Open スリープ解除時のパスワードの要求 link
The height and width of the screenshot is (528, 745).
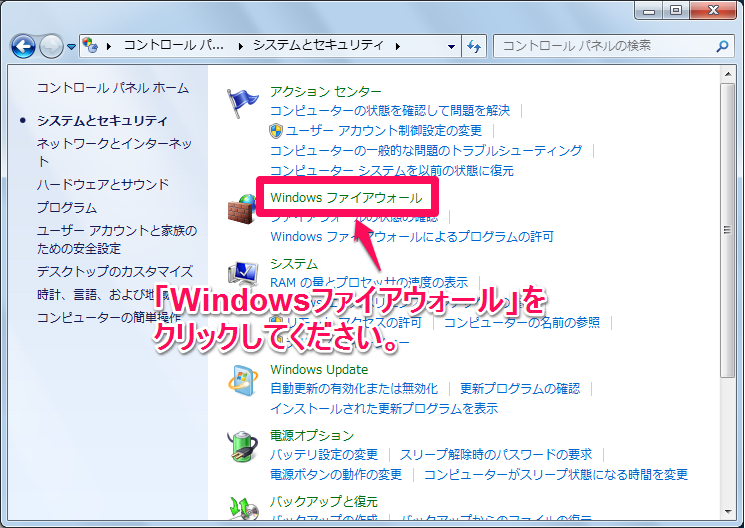(x=496, y=455)
